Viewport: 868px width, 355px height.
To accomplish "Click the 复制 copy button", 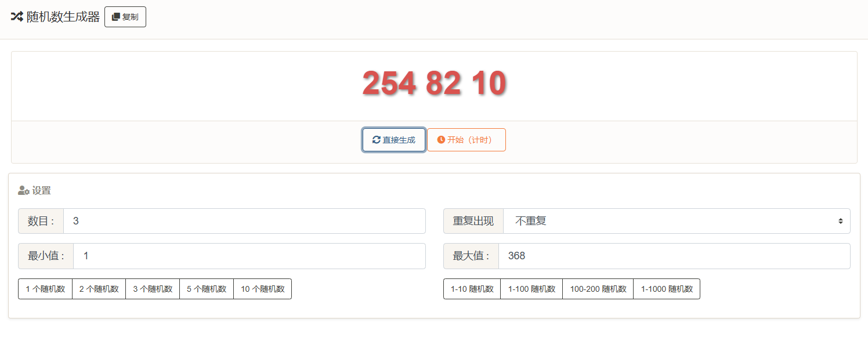I will pos(125,17).
